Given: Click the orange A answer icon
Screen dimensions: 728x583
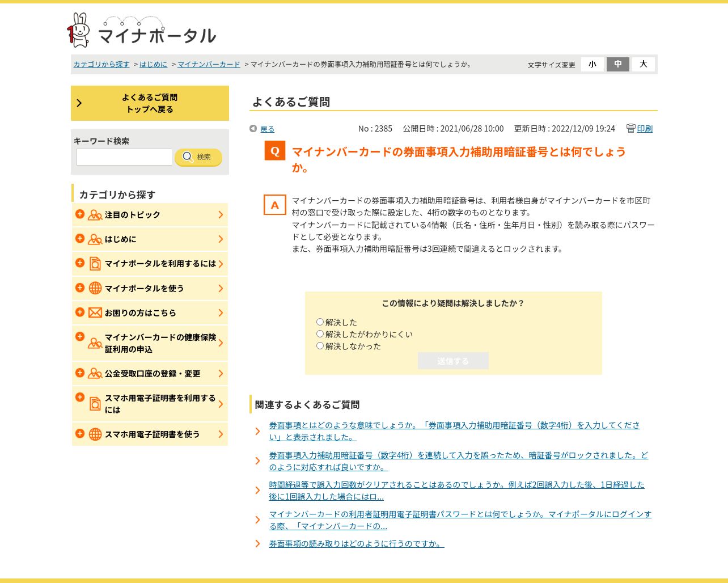Looking at the screenshot, I should pyautogui.click(x=275, y=205).
